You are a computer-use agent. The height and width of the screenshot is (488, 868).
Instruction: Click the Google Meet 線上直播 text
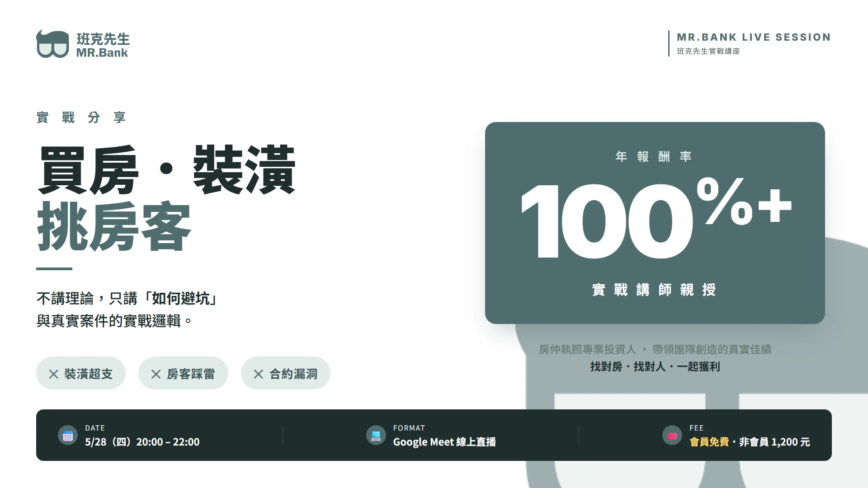coord(444,442)
